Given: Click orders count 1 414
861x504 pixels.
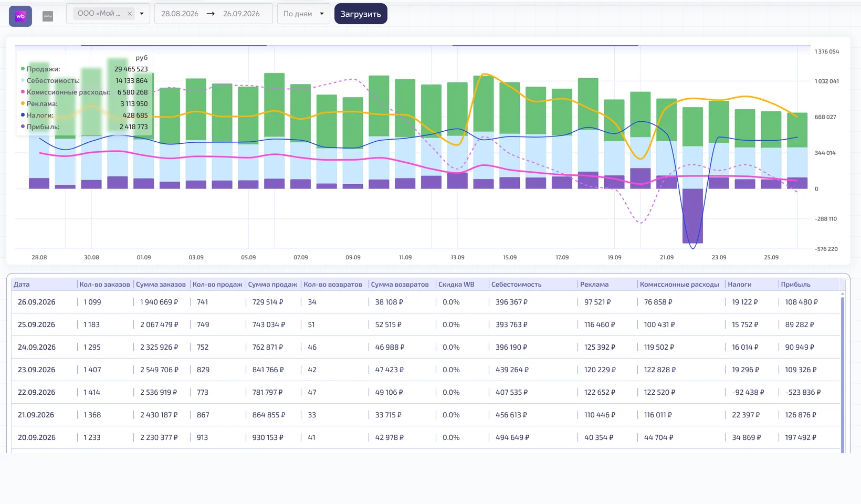Looking at the screenshot, I should 92,392.
